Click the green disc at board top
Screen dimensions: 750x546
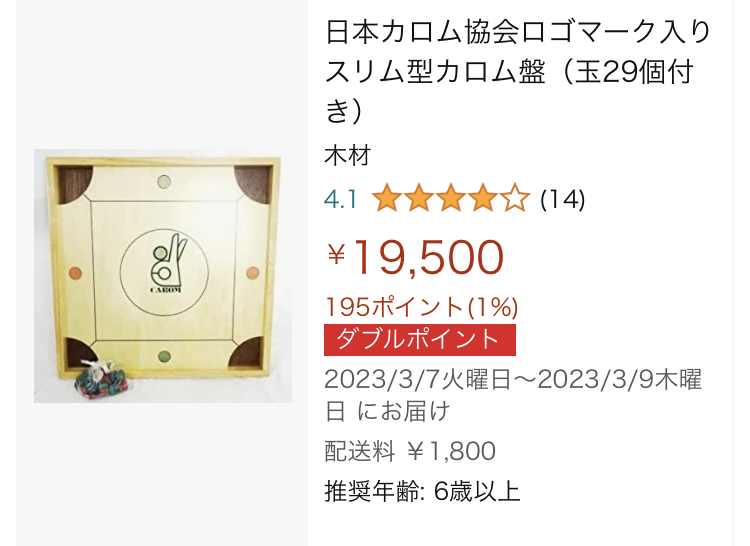tap(164, 182)
